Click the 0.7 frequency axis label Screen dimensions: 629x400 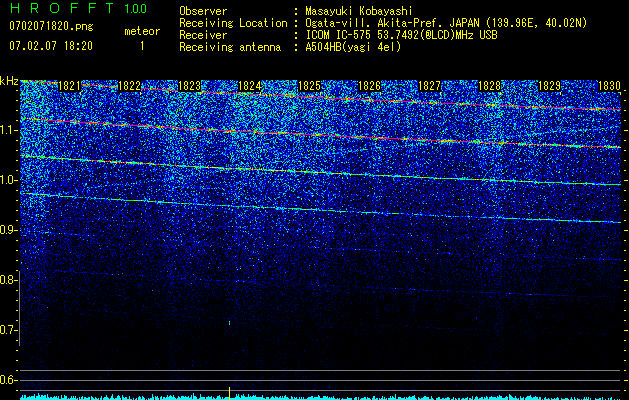click(x=8, y=330)
